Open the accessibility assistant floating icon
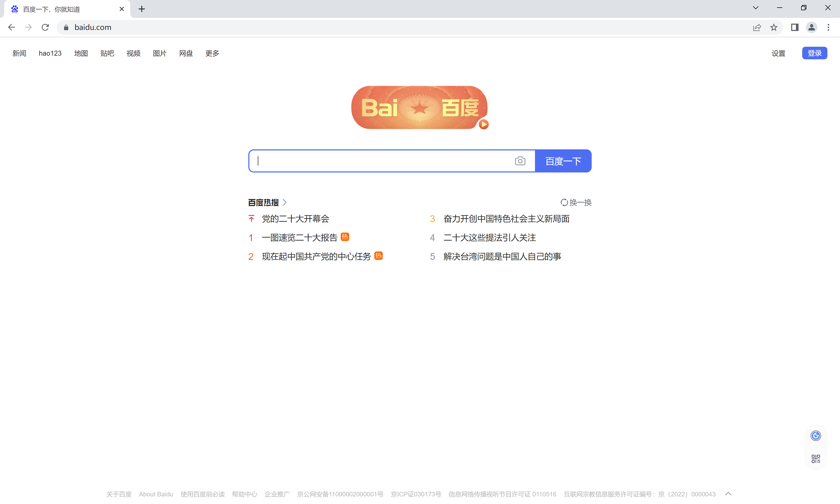 coord(816,436)
